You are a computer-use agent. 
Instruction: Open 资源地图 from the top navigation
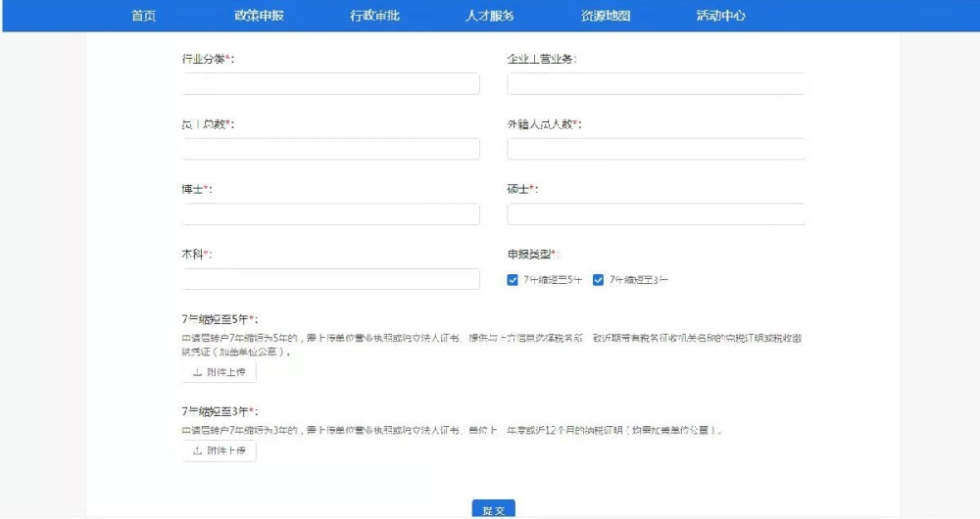pos(605,16)
